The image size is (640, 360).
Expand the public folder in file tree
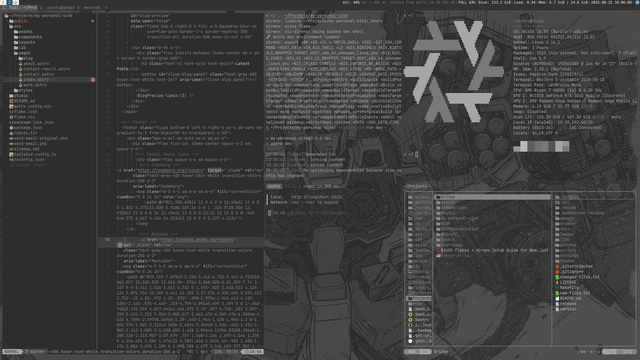click(19, 21)
